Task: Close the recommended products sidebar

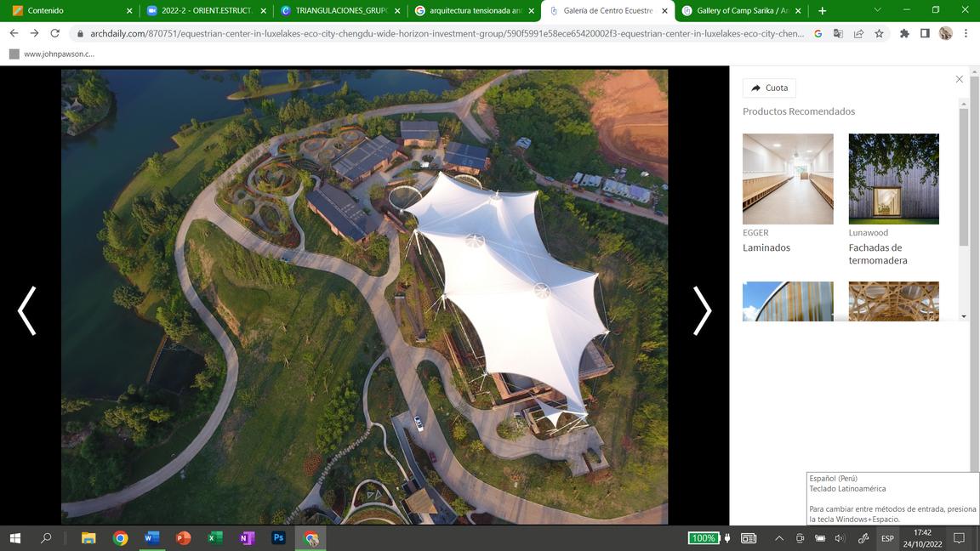Action: (x=960, y=79)
